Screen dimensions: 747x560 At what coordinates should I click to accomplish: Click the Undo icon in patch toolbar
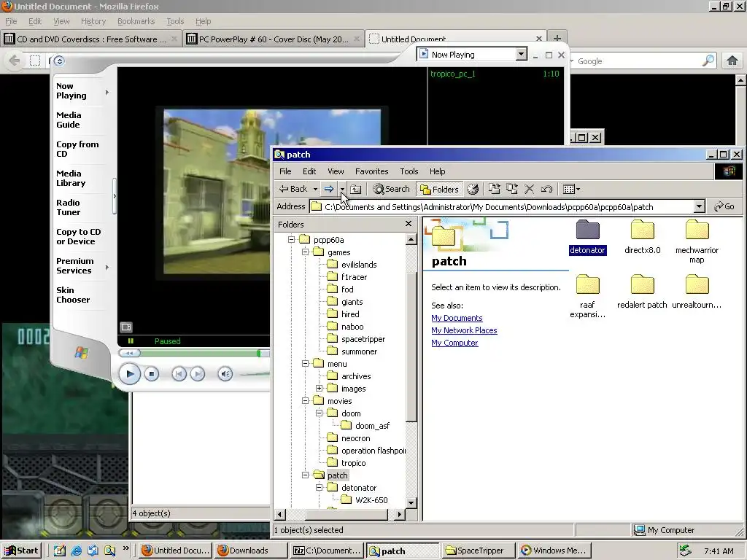pyautogui.click(x=546, y=189)
